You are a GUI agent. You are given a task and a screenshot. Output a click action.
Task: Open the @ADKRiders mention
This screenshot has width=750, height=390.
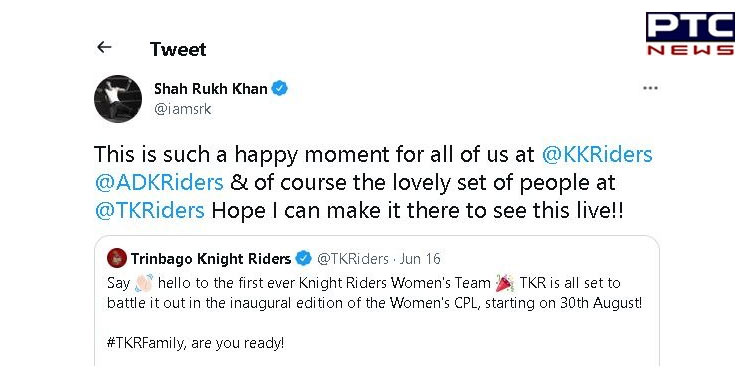pyautogui.click(x=159, y=183)
